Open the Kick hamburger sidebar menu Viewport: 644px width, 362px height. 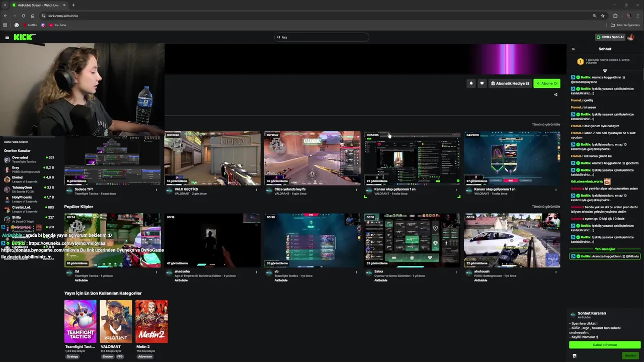click(x=7, y=37)
